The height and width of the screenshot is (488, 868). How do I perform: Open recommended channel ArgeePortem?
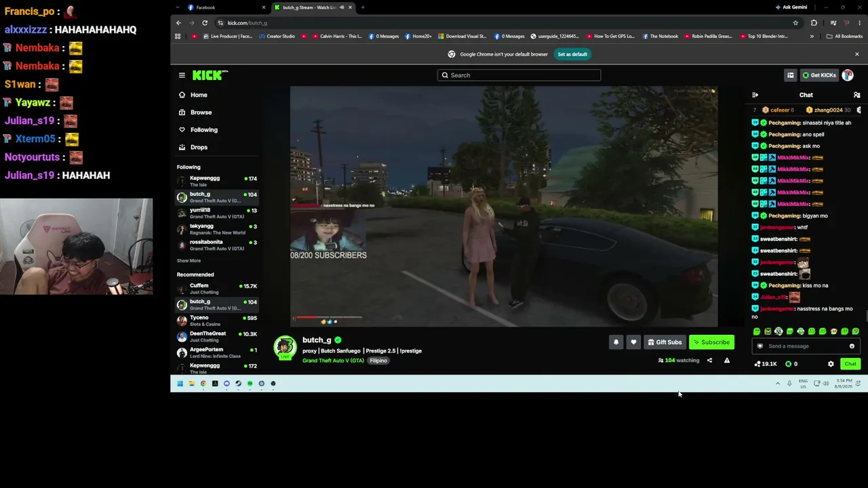click(x=216, y=352)
